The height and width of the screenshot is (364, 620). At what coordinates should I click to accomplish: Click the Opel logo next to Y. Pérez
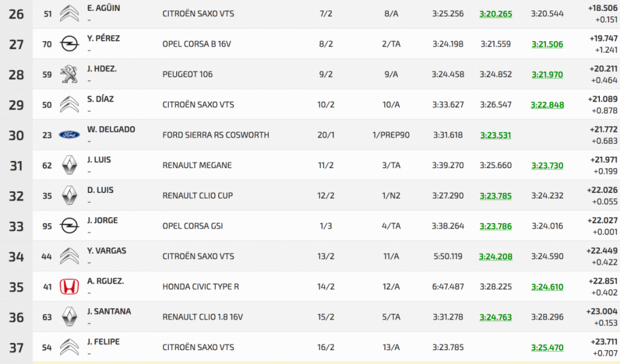pos(70,44)
